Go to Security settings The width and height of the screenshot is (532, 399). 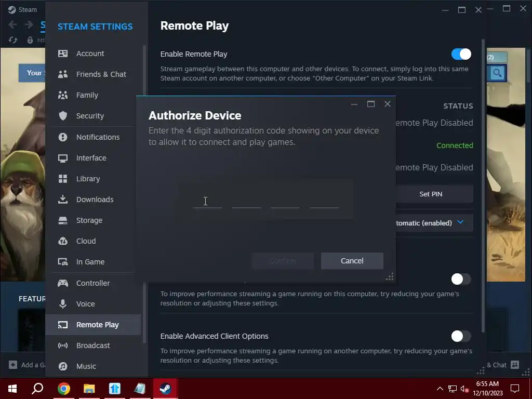pos(93,116)
